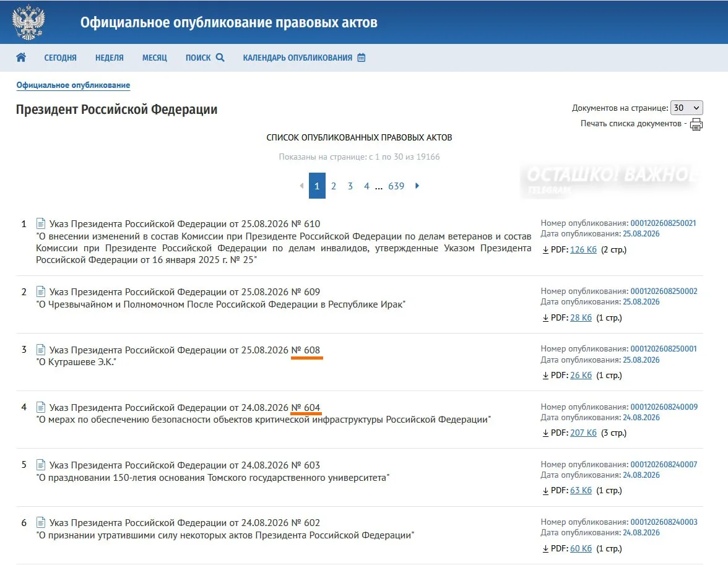This screenshot has height=565, width=728.
Task: Go to page 2 of the list
Action: pyautogui.click(x=333, y=186)
